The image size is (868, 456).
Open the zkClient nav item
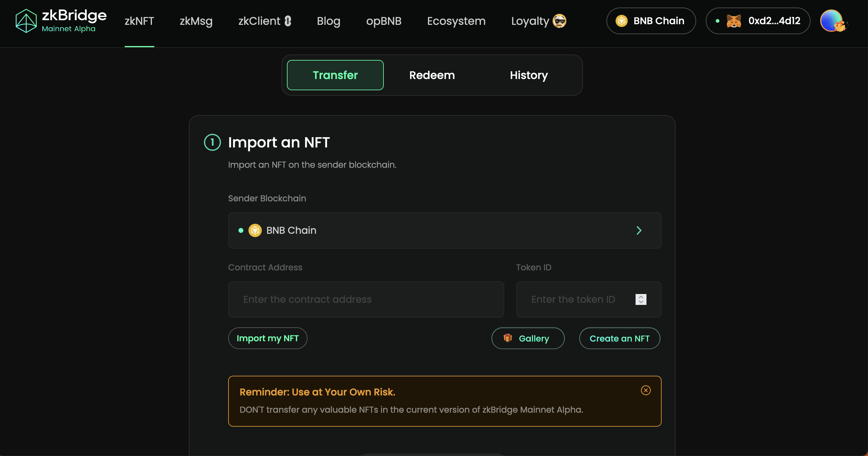pyautogui.click(x=265, y=21)
